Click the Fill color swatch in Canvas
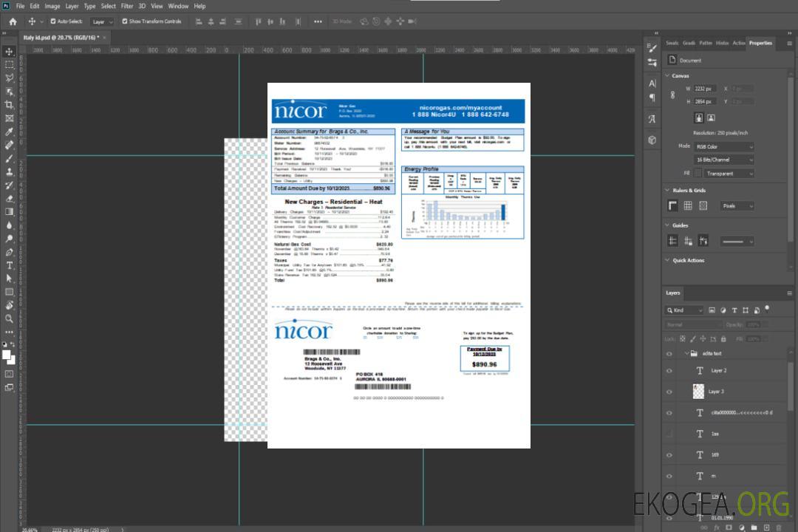The image size is (798, 532). [x=698, y=173]
